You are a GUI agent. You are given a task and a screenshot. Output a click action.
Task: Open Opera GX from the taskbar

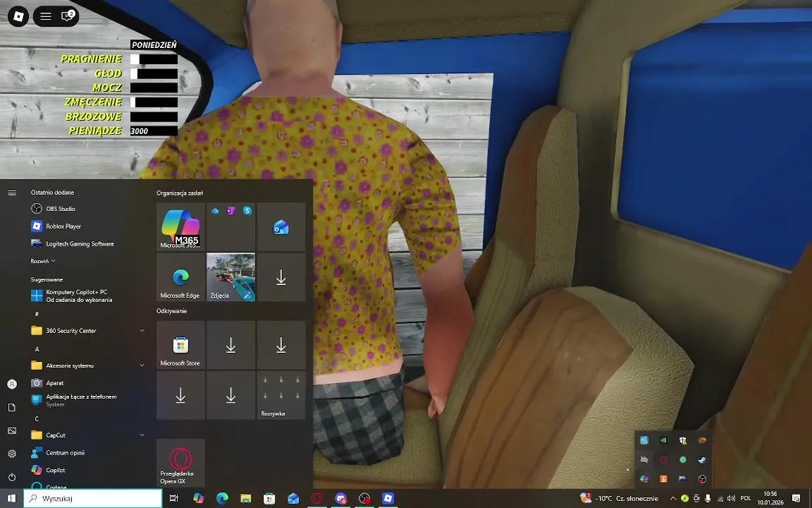(x=317, y=498)
